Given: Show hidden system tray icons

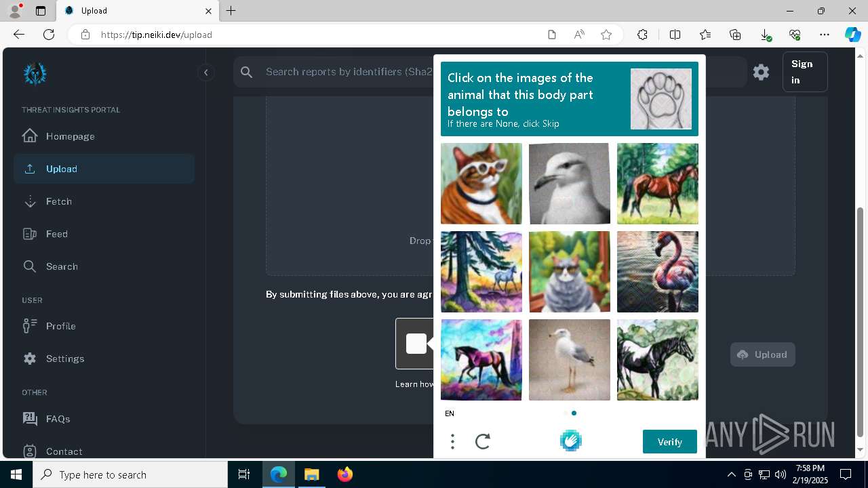Looking at the screenshot, I should (731, 474).
